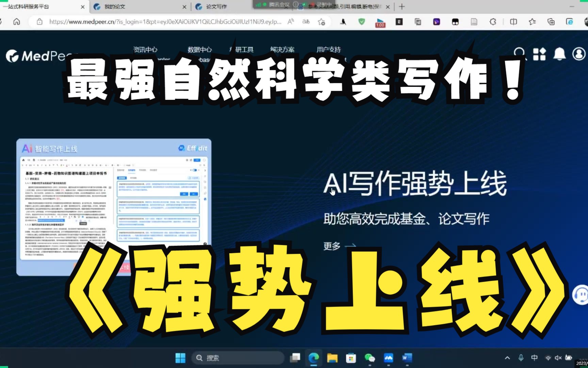This screenshot has width=588, height=368.
Task: Open a new browser tab with plus button
Action: click(x=402, y=6)
